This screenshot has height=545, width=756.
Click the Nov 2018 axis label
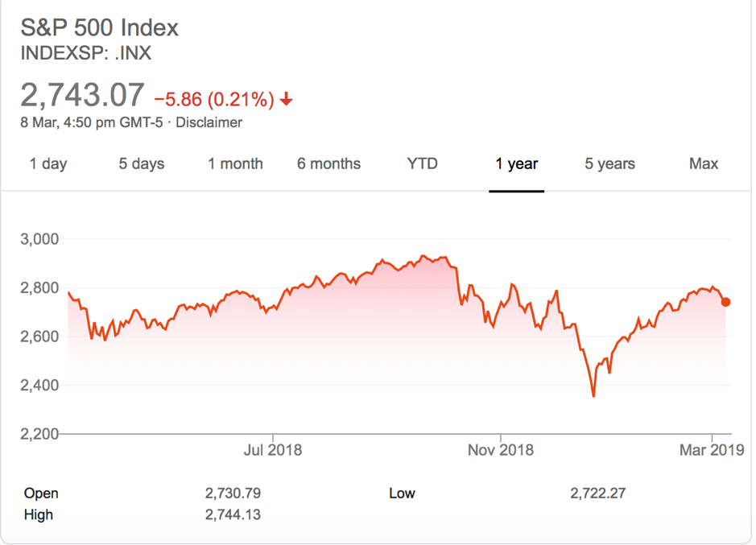pyautogui.click(x=501, y=450)
